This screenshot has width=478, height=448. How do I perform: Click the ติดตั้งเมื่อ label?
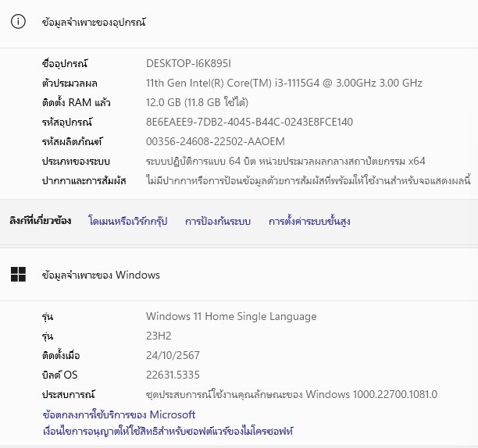pyautogui.click(x=61, y=355)
